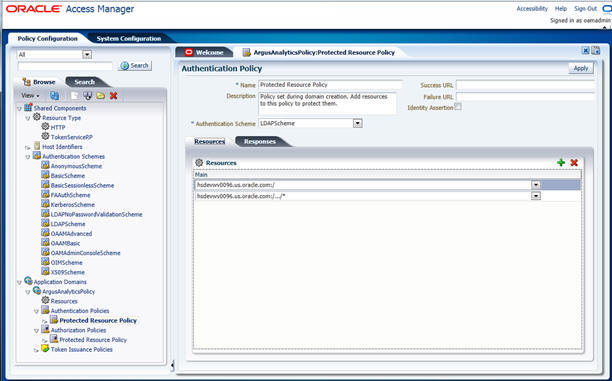The width and height of the screenshot is (612, 381).
Task: Switch to the Responses tab
Action: click(x=260, y=141)
